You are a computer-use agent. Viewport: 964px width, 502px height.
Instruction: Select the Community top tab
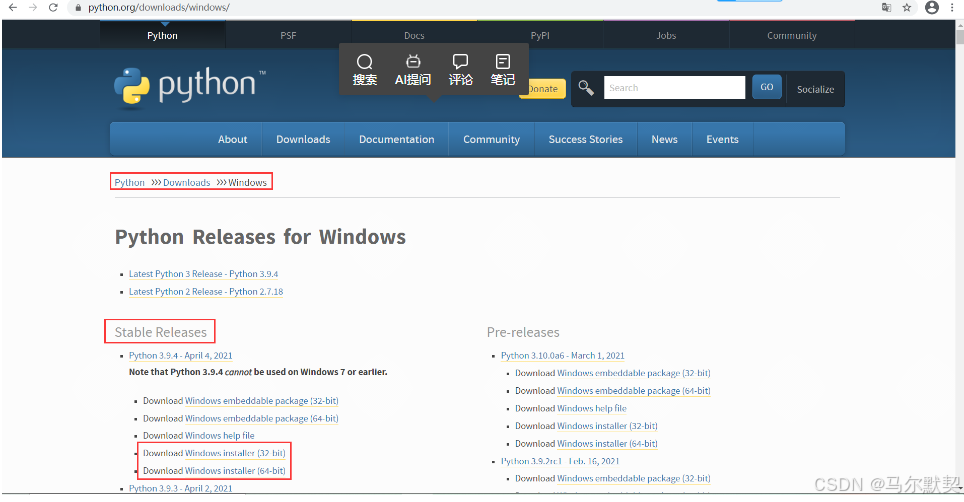pos(792,35)
